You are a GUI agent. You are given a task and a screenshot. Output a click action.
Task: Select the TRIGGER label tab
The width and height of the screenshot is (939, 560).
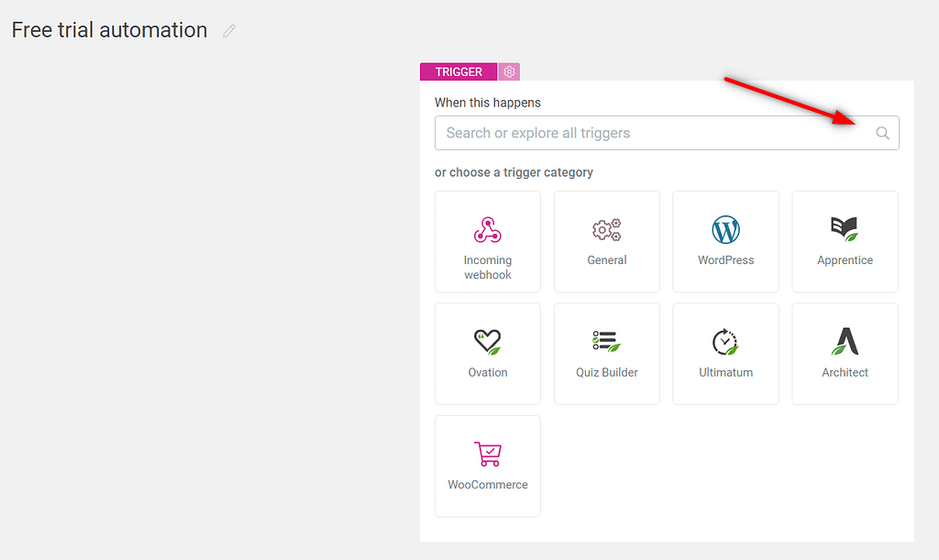tap(458, 71)
